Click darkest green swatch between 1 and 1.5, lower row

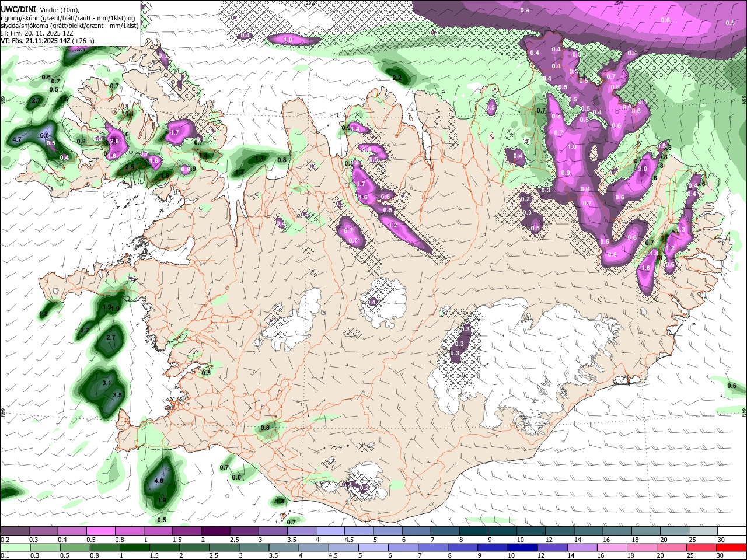click(134, 548)
